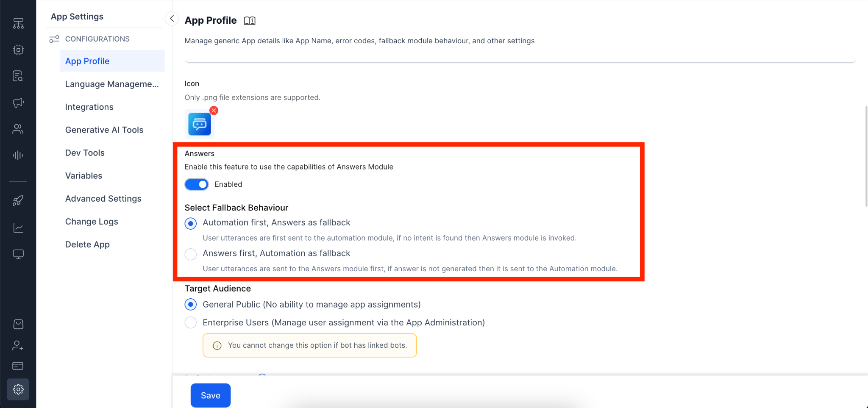This screenshot has width=868, height=408.
Task: Click the billing card icon in sidebar
Action: [18, 366]
